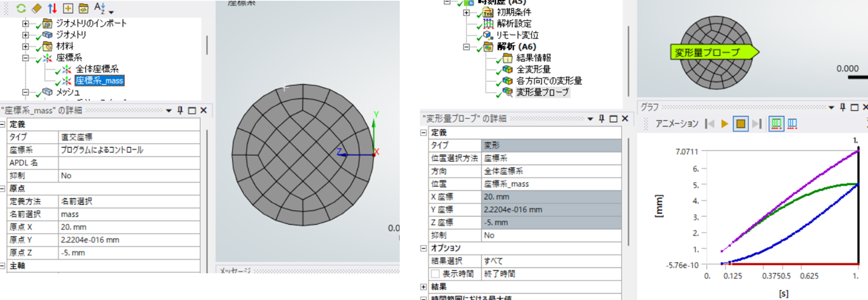Viewport: 868px width, 300px height.
Task: Click the ジオメトリのインポート folder icon
Action: click(48, 23)
